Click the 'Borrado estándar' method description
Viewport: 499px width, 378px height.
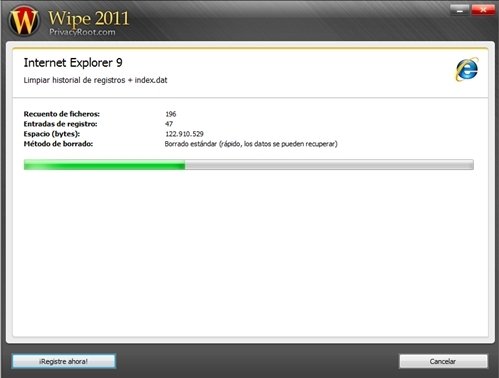251,144
